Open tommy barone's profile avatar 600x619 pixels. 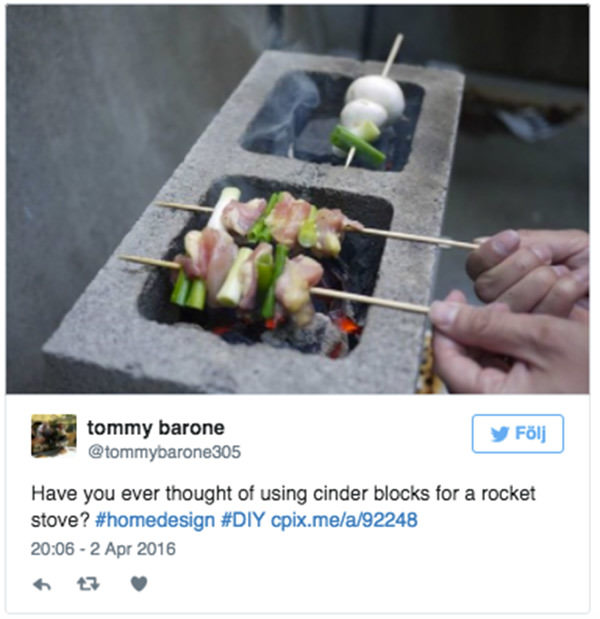pos(54,435)
